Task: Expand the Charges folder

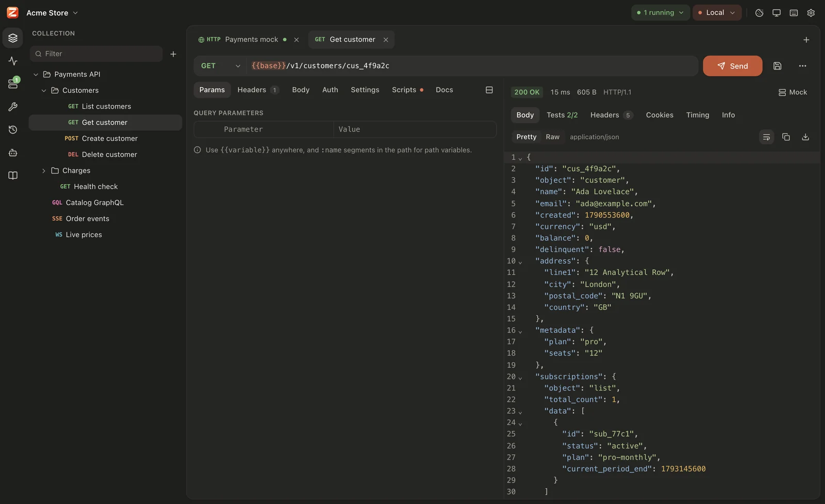Action: click(44, 171)
